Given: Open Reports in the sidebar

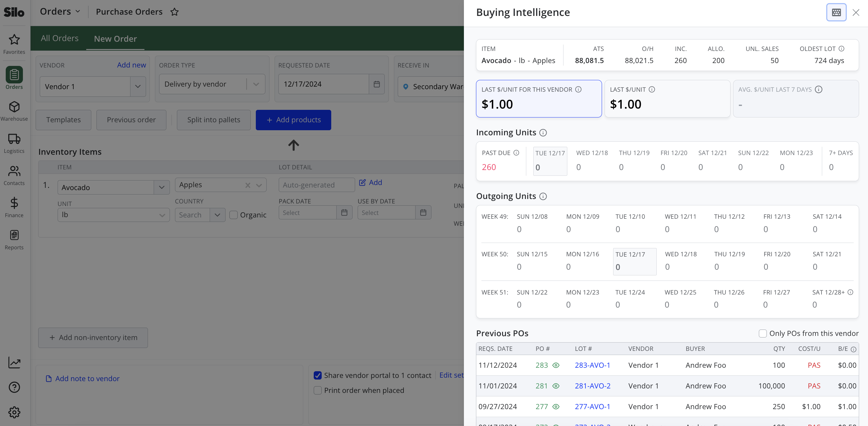Looking at the screenshot, I should [x=14, y=239].
